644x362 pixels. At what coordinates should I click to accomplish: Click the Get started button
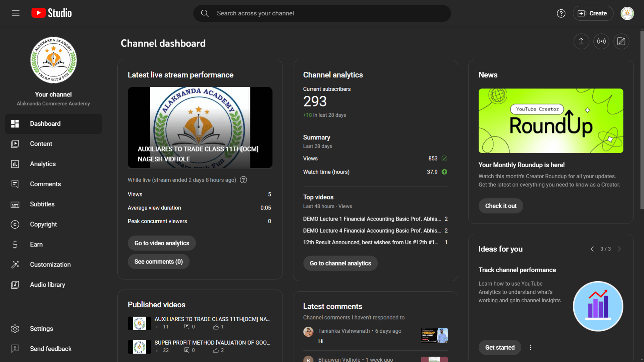[x=500, y=348]
